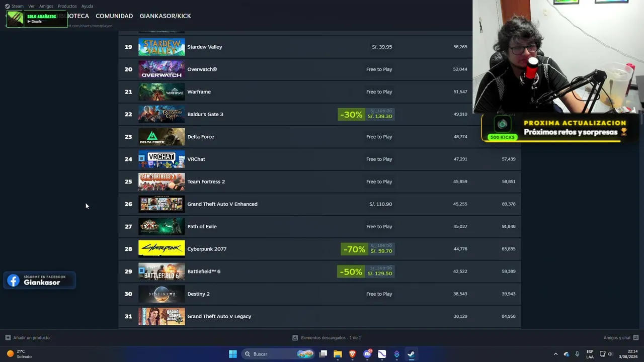Open the volume control in system tray
The height and width of the screenshot is (362, 644).
610,354
